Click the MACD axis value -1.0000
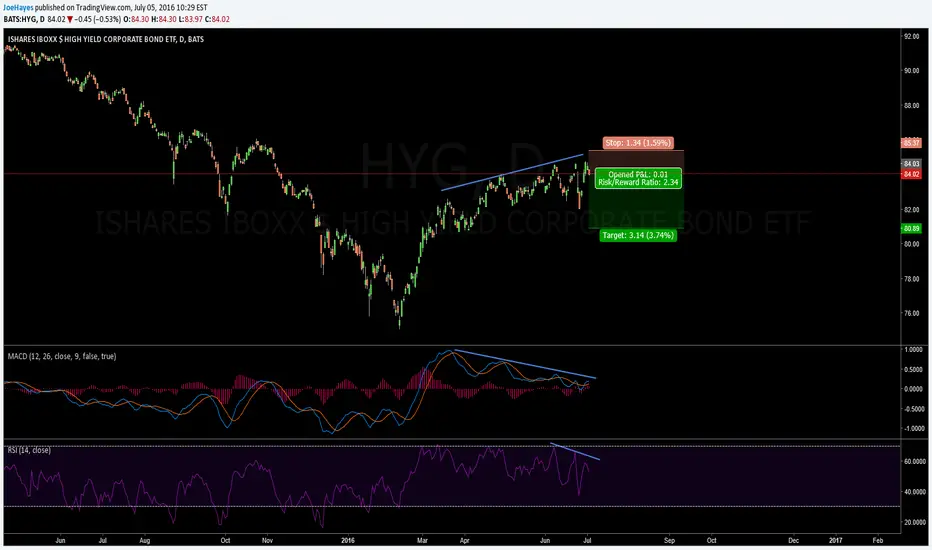 point(913,428)
